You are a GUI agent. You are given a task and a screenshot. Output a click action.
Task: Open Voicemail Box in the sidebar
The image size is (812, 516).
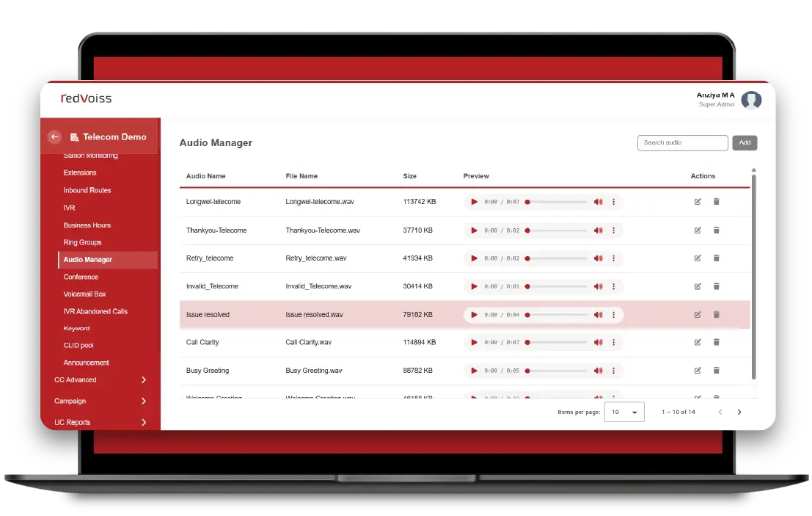(84, 294)
